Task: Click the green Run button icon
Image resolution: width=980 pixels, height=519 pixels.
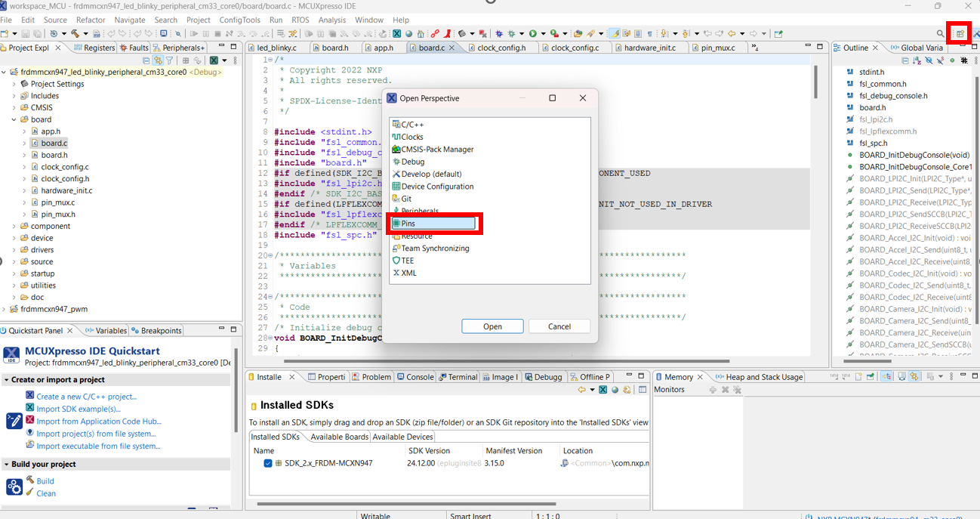Action: click(533, 34)
